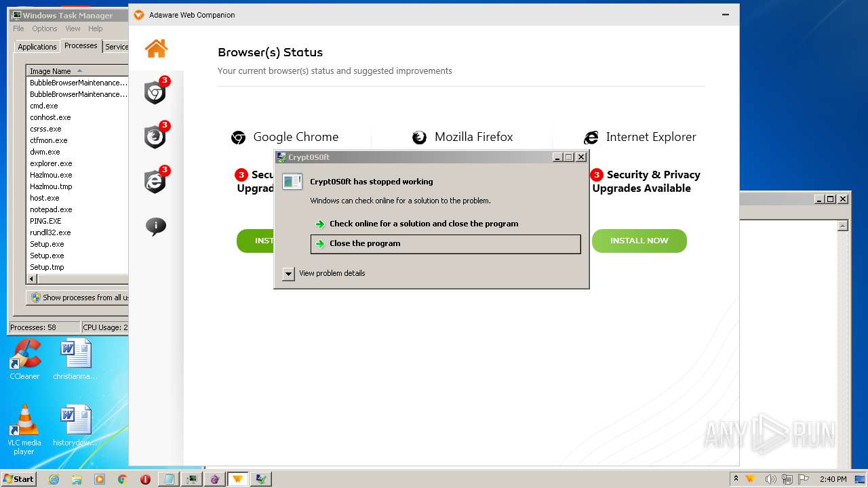
Task: Choose Close the program option
Action: pos(446,244)
